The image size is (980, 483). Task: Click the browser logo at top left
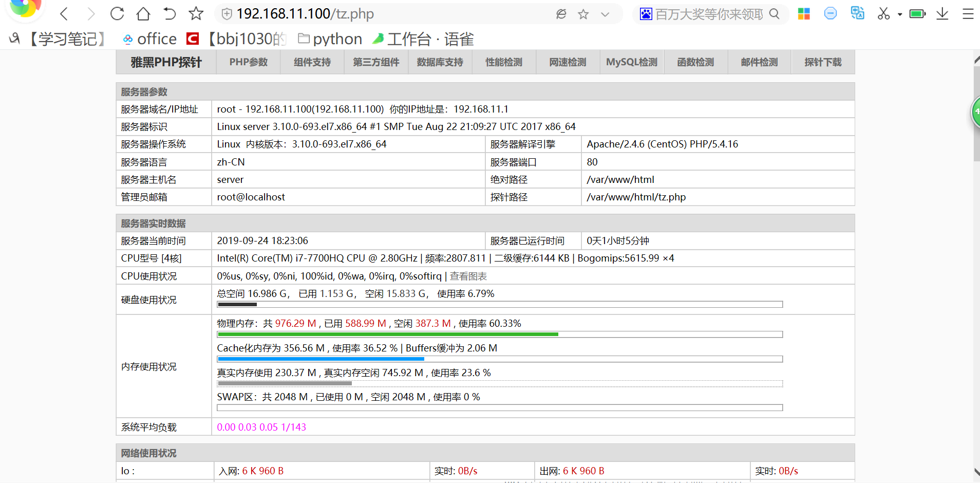(25, 8)
